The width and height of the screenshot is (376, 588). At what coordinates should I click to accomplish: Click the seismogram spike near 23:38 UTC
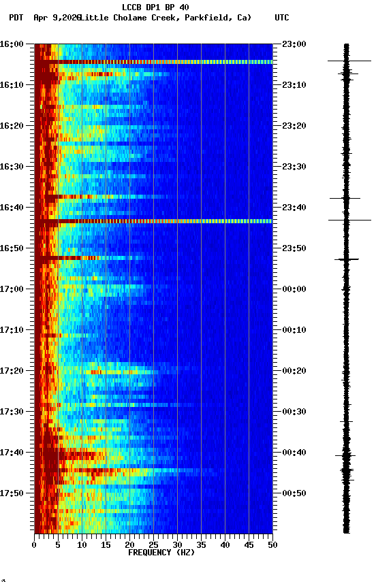tap(345, 198)
